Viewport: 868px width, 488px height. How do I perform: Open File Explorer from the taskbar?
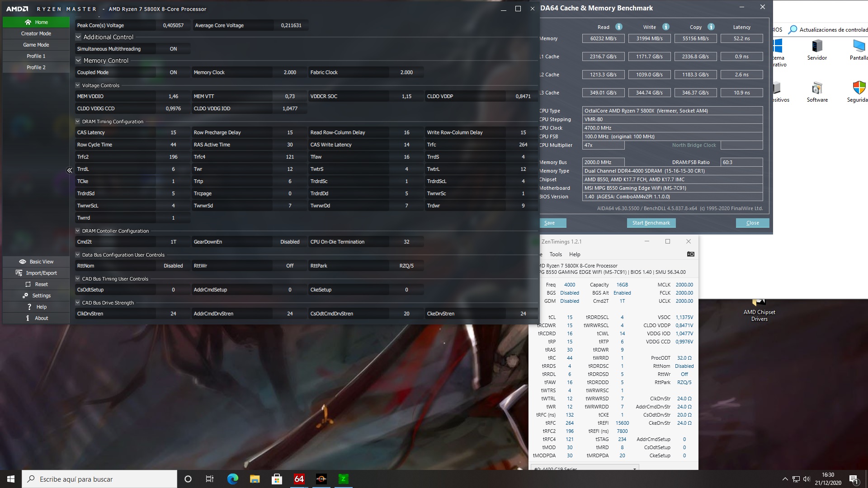(255, 479)
